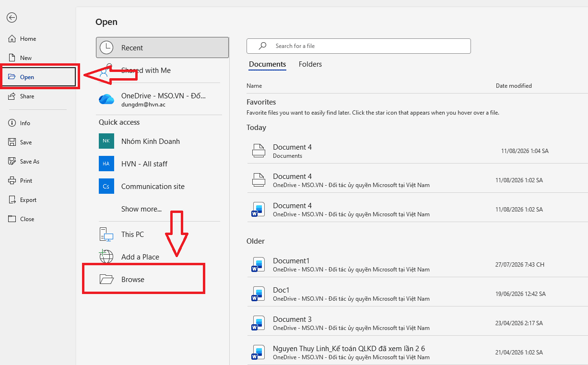Click the dungdm@hvn.ac account text

pyautogui.click(x=142, y=104)
